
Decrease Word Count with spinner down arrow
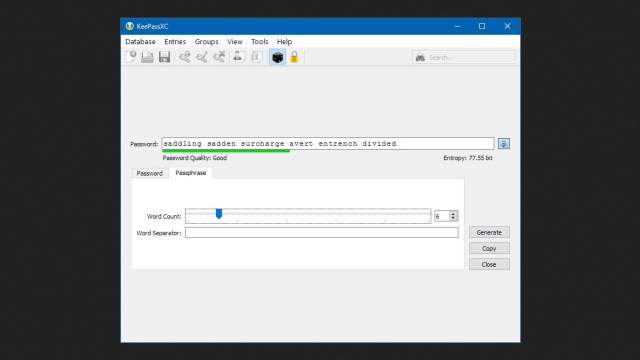click(453, 218)
